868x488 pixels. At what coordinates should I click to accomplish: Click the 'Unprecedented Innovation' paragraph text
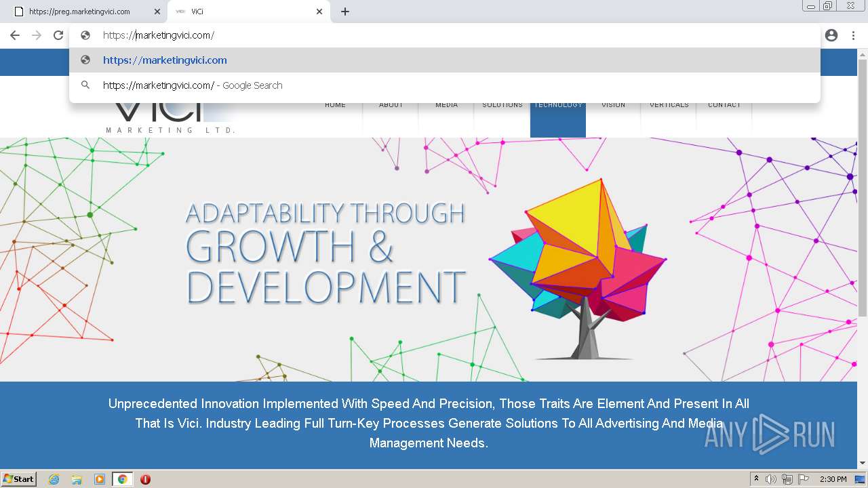pyautogui.click(x=429, y=423)
